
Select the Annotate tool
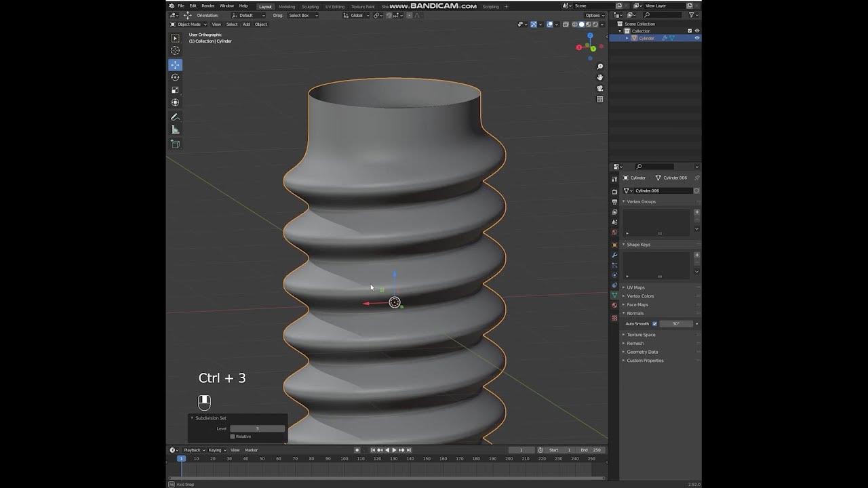[175, 117]
